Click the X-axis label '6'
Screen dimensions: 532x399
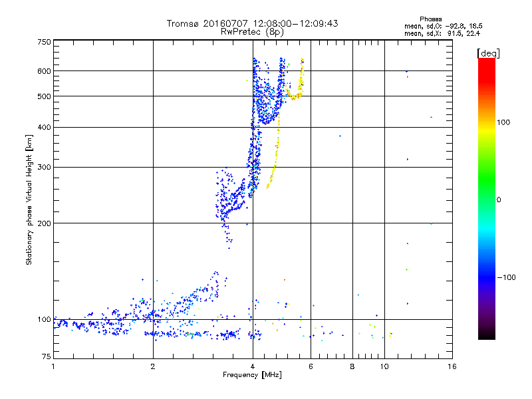click(x=311, y=366)
